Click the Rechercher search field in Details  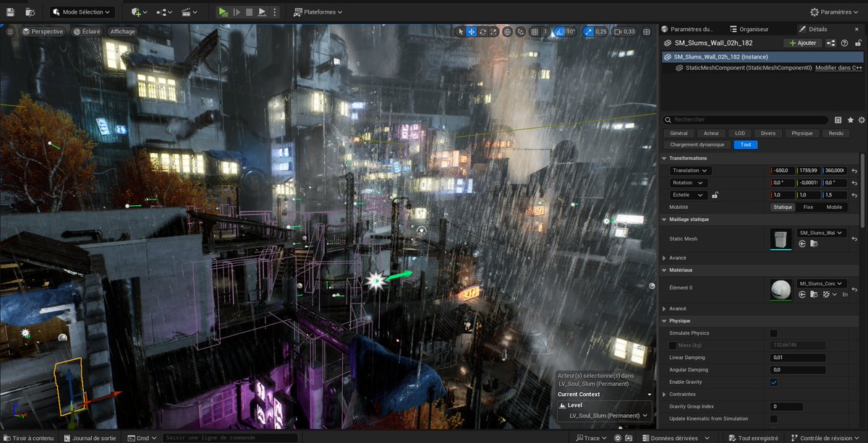pos(746,120)
